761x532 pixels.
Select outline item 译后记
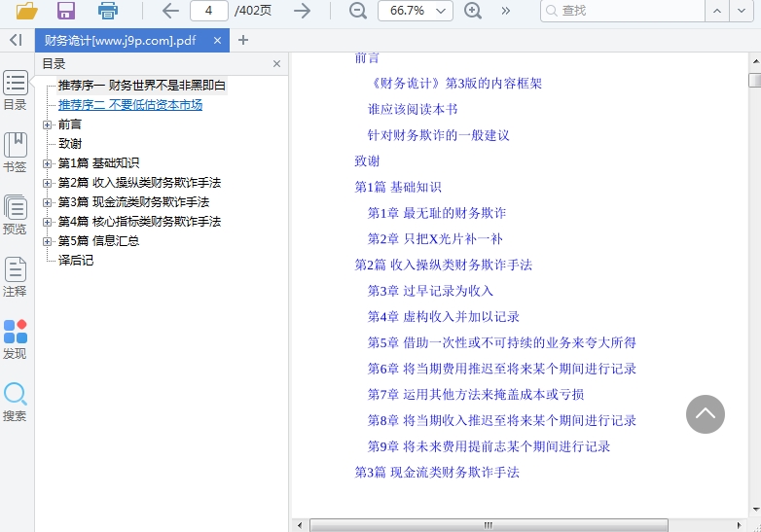(x=76, y=260)
